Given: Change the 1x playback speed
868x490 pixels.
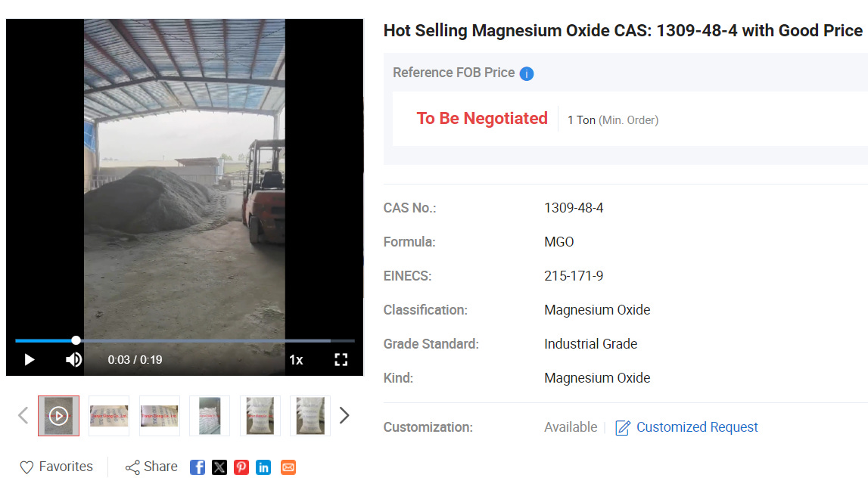Looking at the screenshot, I should click(x=296, y=360).
